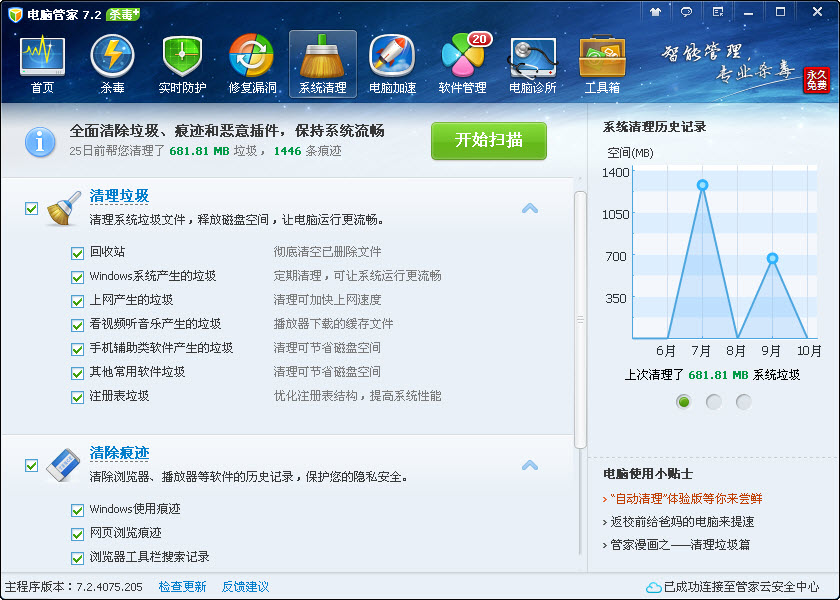Click the 播放器下载的缓存文件 description
The image size is (840, 600).
tap(333, 324)
